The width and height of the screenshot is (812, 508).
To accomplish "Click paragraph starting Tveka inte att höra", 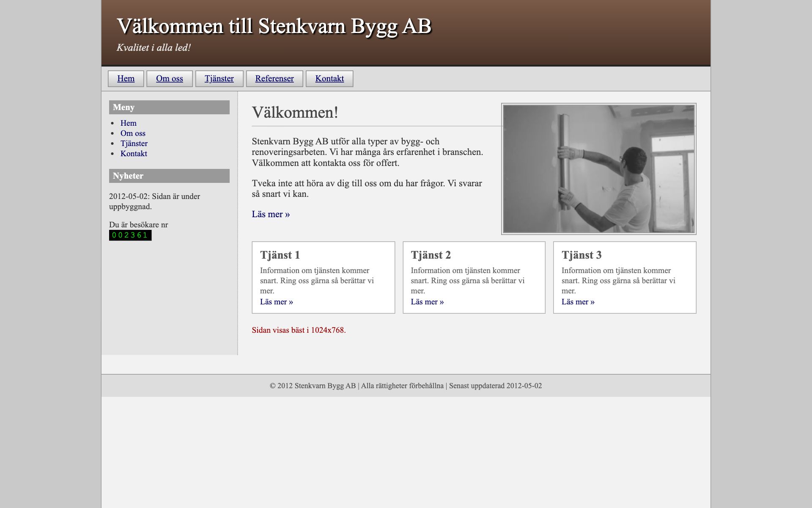I will click(367, 188).
